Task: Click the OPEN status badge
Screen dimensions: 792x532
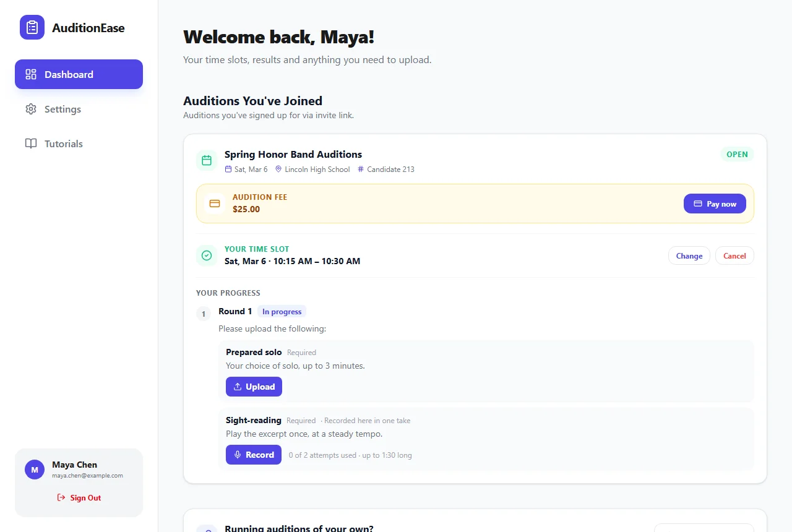Action: tap(737, 155)
